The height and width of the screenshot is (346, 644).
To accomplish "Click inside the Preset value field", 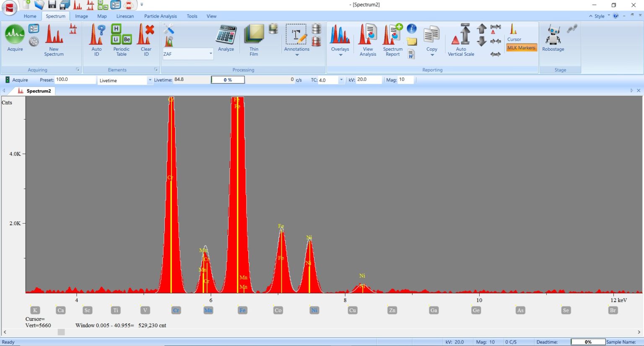I will click(75, 79).
